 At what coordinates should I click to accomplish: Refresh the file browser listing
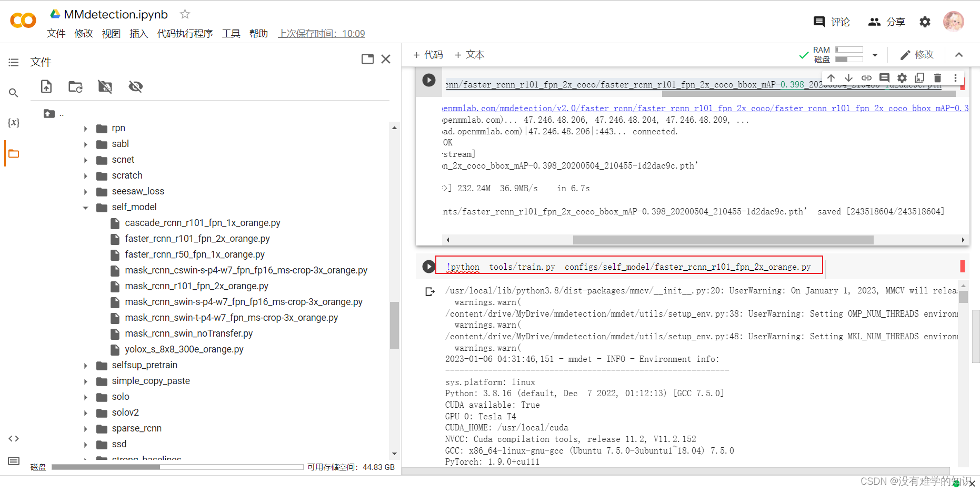76,86
